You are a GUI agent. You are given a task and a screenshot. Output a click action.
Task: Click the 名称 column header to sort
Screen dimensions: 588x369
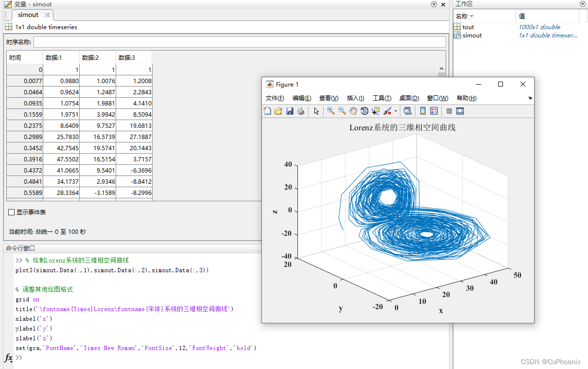click(462, 16)
